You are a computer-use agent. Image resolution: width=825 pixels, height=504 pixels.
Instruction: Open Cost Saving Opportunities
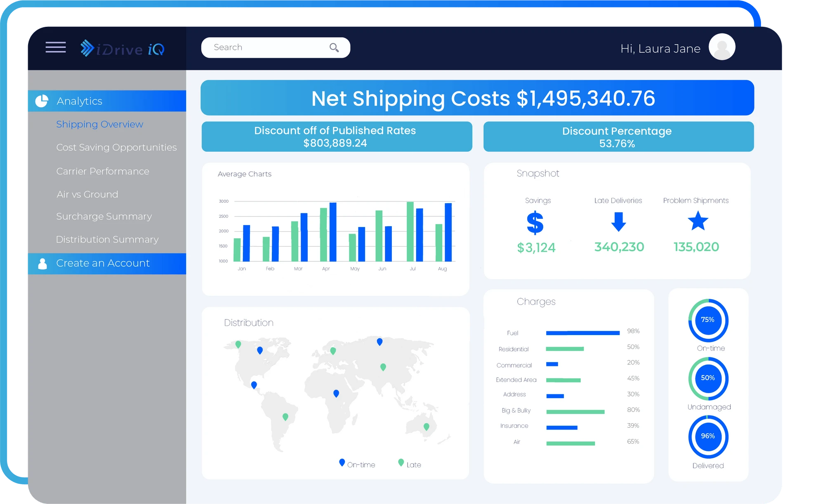[117, 147]
